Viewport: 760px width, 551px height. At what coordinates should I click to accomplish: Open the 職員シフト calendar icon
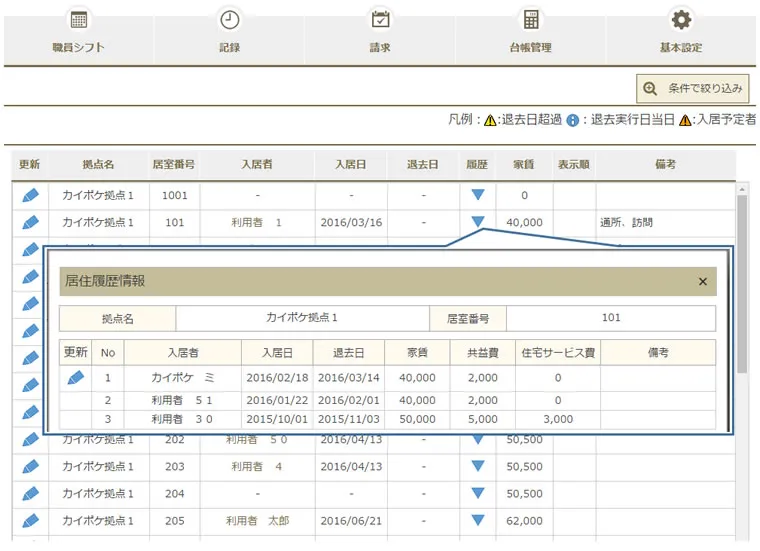click(79, 20)
